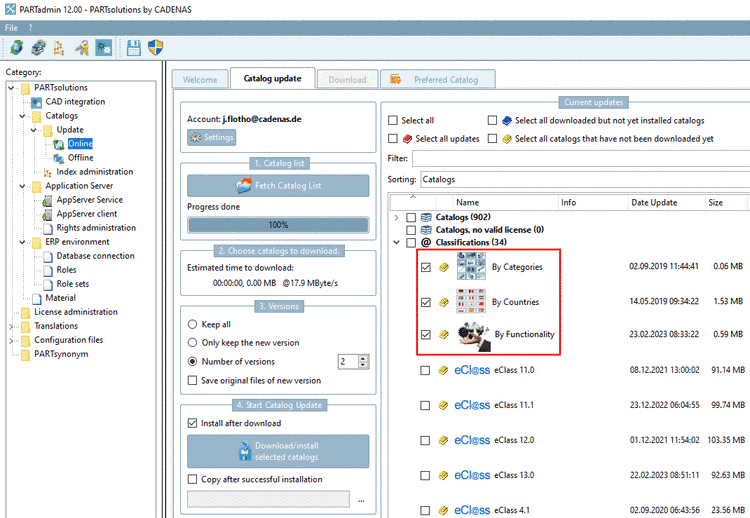Collapse the Application Server node

tap(22, 186)
